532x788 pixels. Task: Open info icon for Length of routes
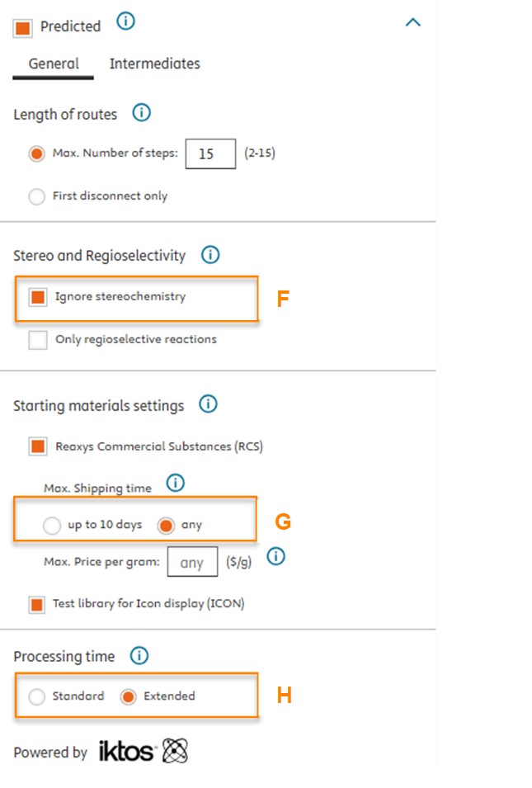pos(142,113)
